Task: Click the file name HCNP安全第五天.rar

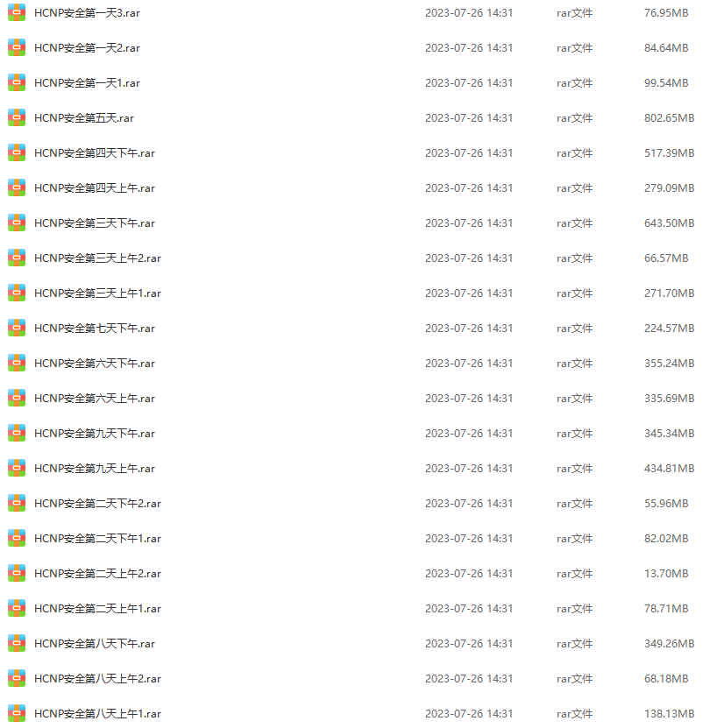Action: pos(84,118)
